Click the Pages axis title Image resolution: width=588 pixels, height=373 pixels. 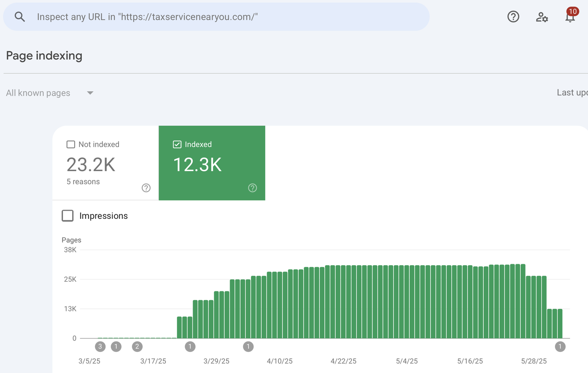point(72,240)
